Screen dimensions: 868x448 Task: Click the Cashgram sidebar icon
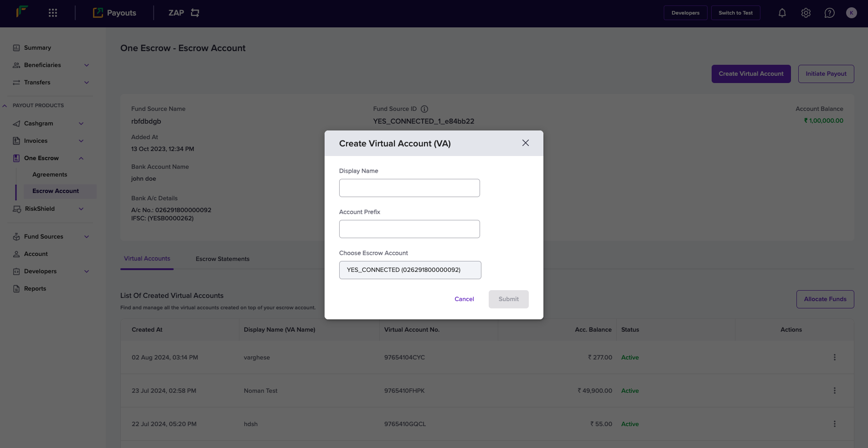tap(16, 124)
